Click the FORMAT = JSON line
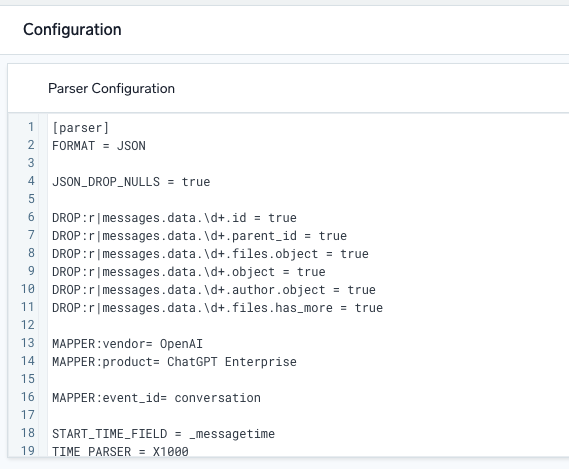Image resolution: width=569 pixels, height=469 pixels. pos(99,146)
